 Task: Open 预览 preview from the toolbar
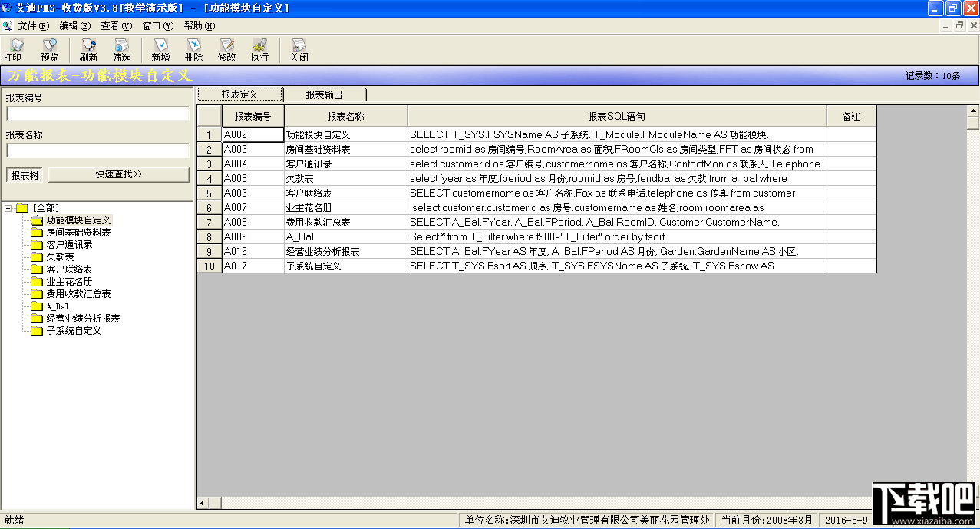point(50,51)
